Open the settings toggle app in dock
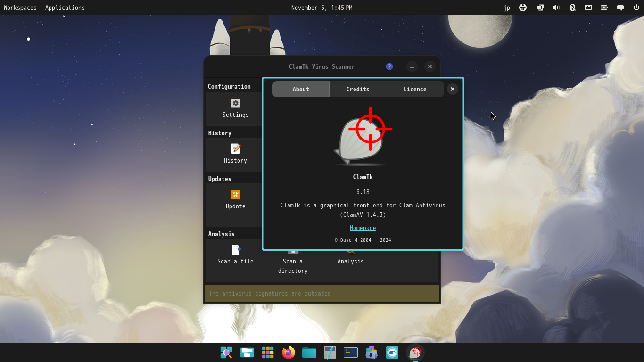This screenshot has width=644, height=362. [392, 353]
